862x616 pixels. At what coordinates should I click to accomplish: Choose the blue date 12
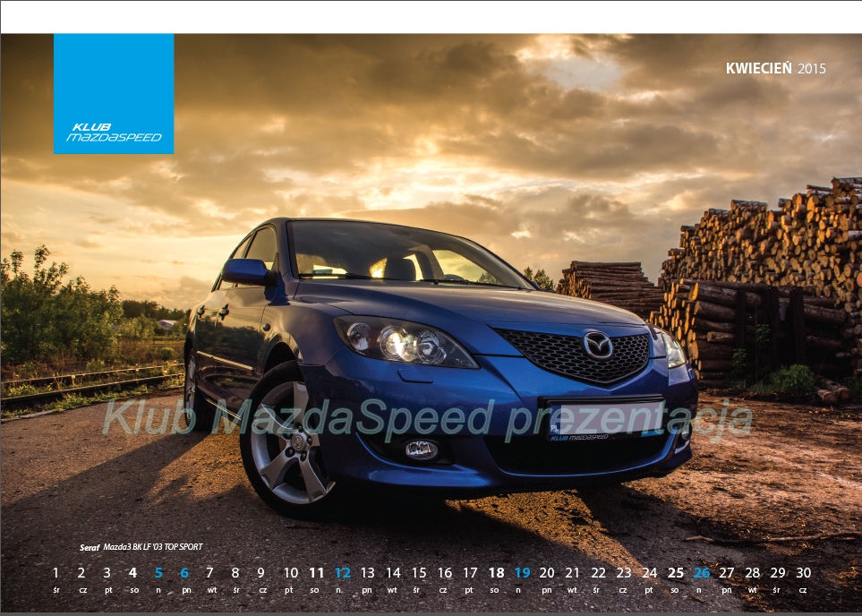pyautogui.click(x=342, y=573)
